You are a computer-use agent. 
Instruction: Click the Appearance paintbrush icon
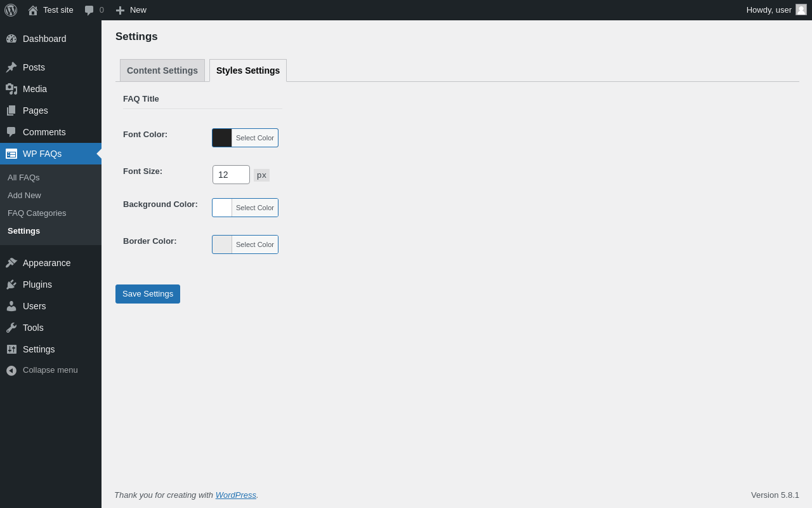(x=11, y=263)
